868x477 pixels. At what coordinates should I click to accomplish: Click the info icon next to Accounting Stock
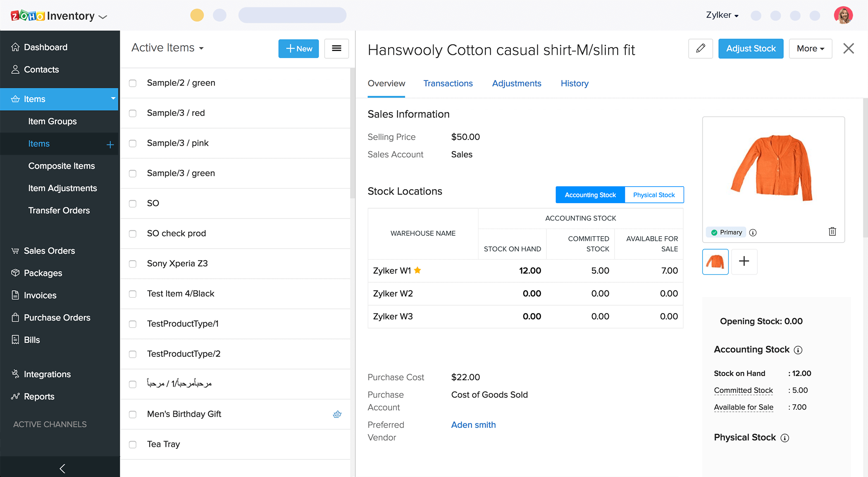798,350
